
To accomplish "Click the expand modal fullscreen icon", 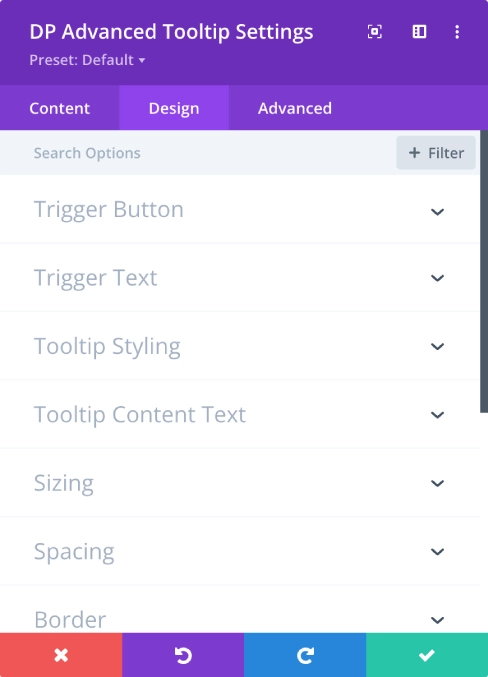I will [374, 32].
